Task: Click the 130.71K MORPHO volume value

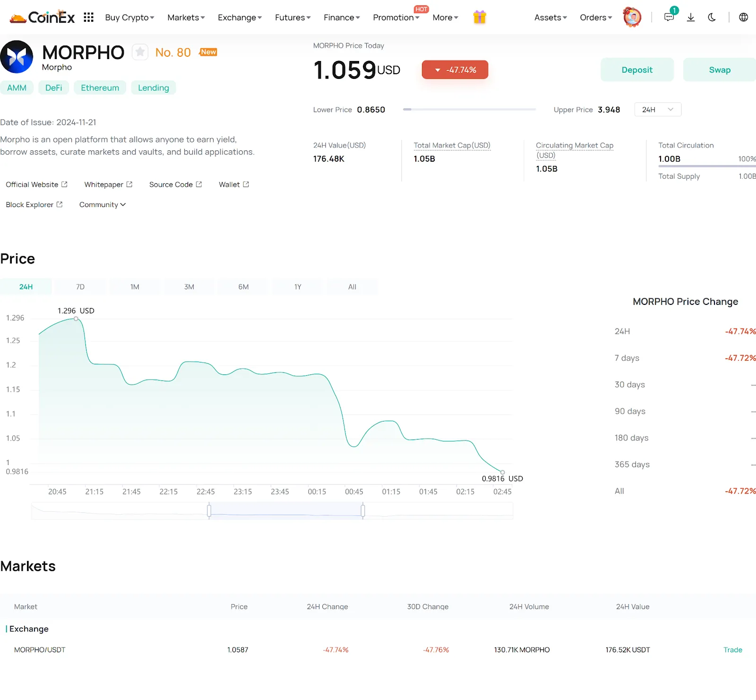Action: (x=522, y=650)
